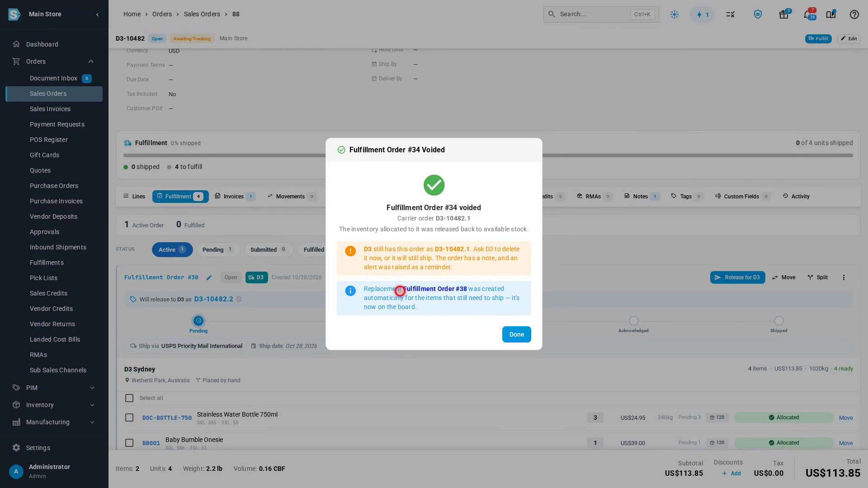Collapse the sidebar with the chevron
868x488 pixels.
click(x=97, y=14)
